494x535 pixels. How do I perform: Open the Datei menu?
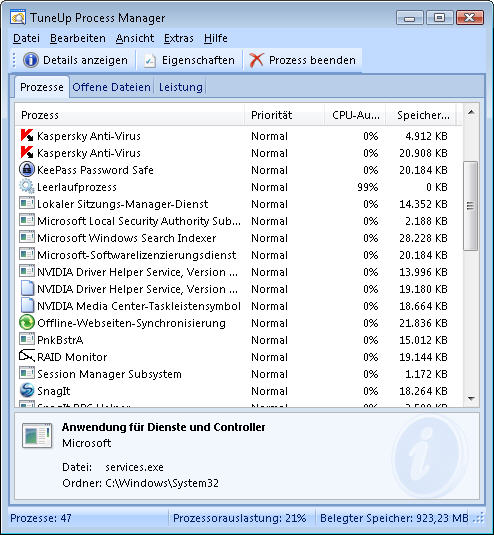coord(26,38)
